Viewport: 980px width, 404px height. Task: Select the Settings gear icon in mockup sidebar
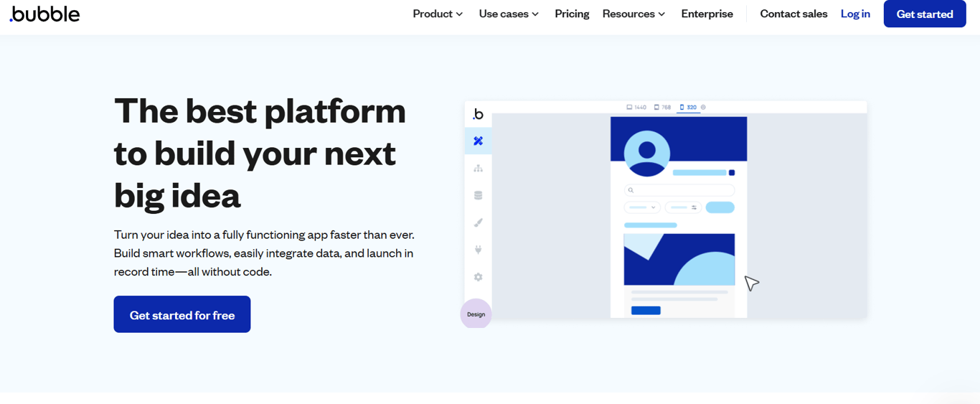coord(478,277)
